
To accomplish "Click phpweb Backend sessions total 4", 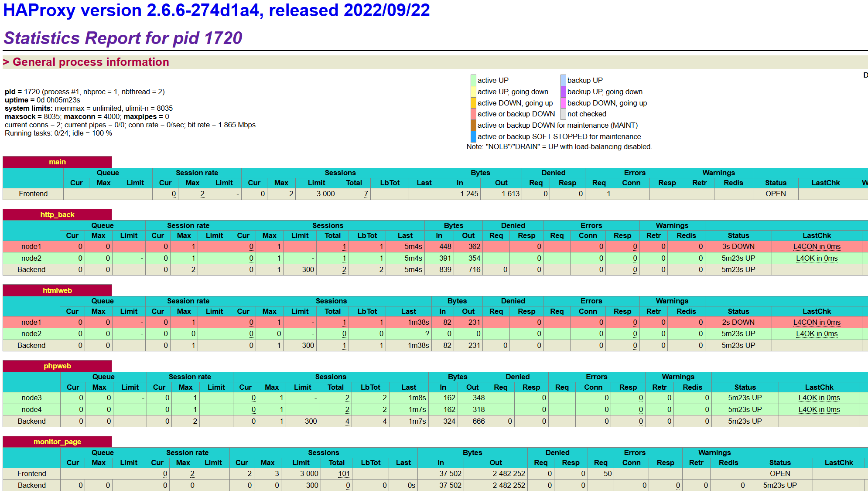I will 347,422.
